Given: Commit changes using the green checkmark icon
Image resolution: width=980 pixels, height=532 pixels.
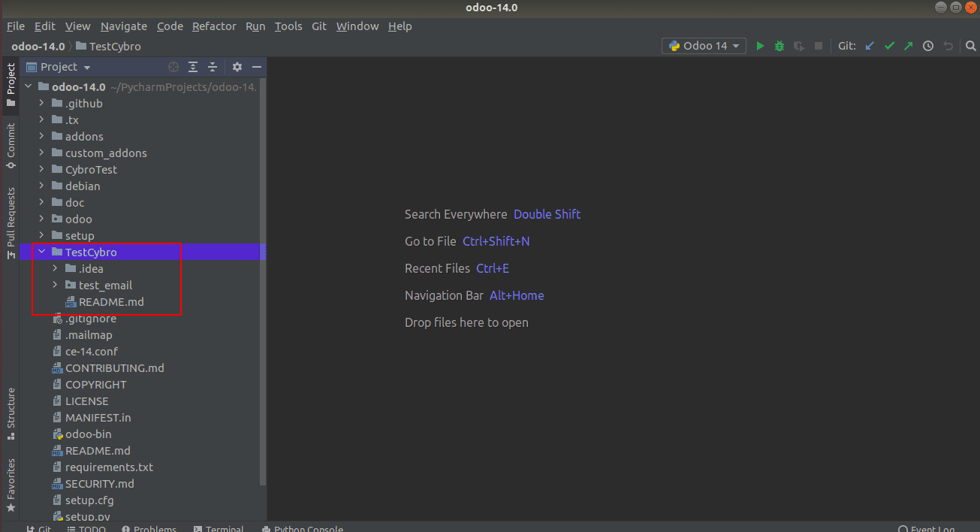Looking at the screenshot, I should [x=889, y=46].
